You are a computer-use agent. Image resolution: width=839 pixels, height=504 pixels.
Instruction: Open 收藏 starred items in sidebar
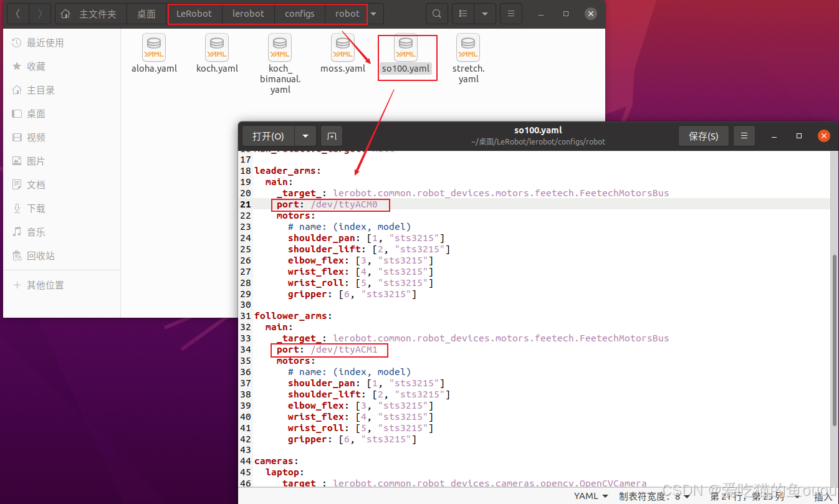[62, 66]
